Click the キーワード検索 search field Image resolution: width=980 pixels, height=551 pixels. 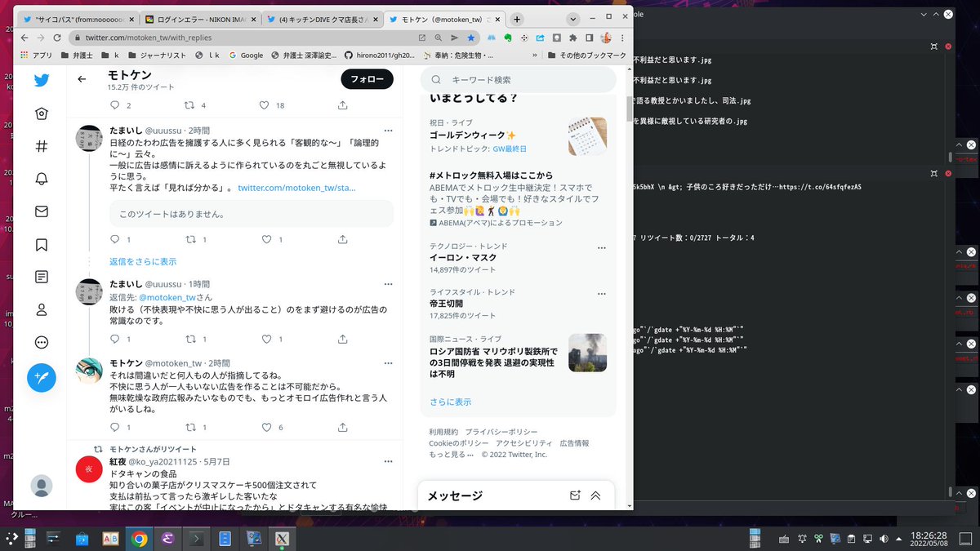[518, 79]
